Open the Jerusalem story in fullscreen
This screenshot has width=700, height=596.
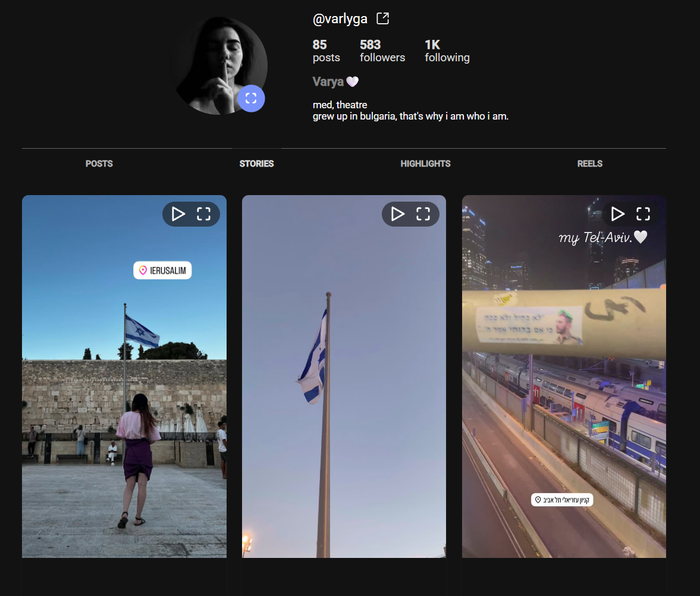point(204,214)
